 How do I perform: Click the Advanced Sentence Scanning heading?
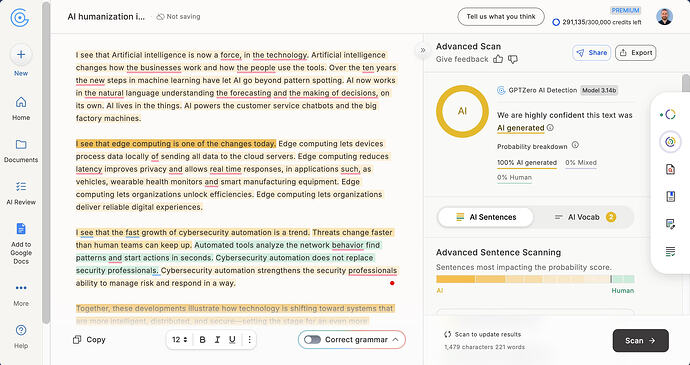pos(499,252)
